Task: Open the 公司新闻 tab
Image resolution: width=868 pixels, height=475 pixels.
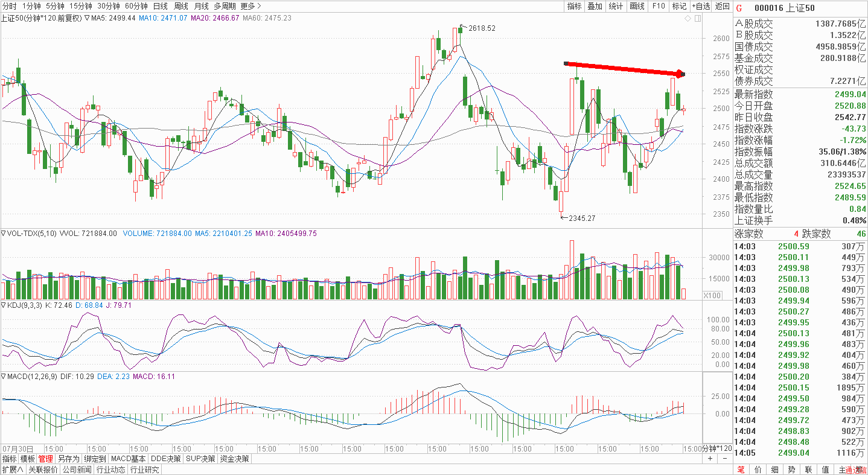Action: click(x=77, y=470)
